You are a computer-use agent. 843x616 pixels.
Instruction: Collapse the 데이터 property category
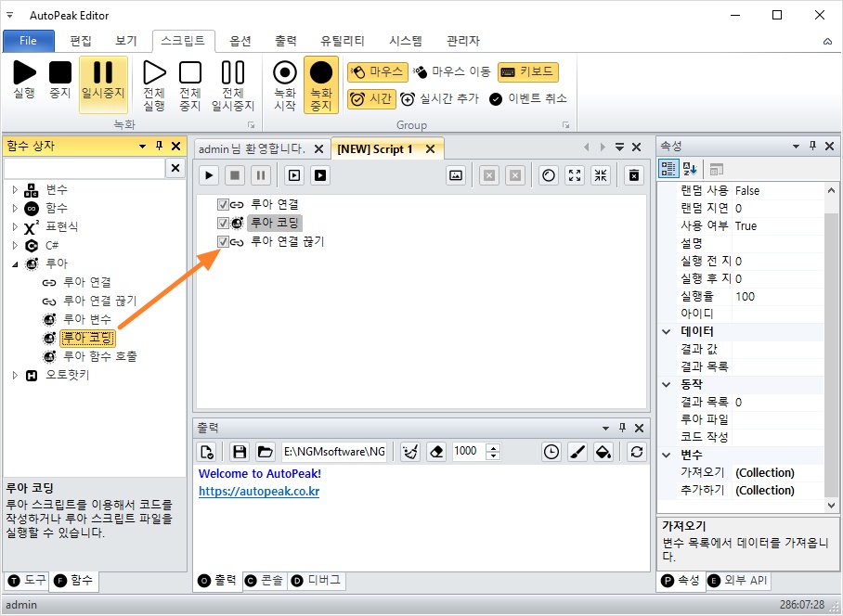(667, 332)
